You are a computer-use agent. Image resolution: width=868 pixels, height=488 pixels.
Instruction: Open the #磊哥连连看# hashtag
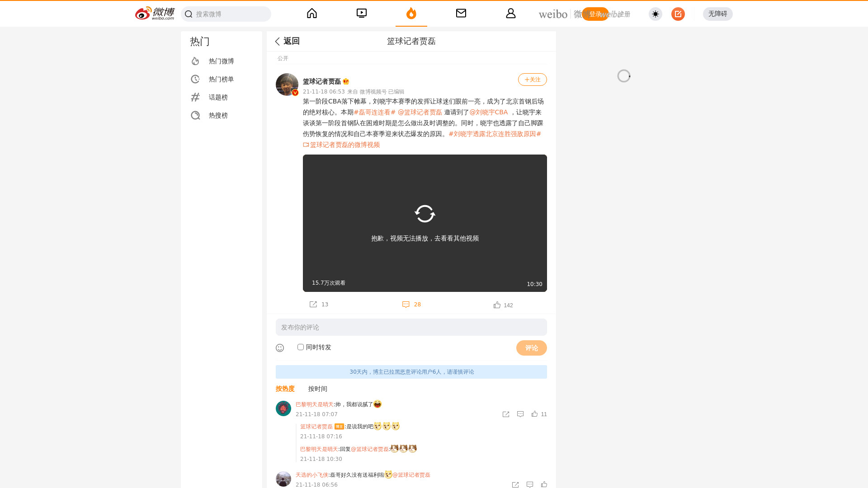[x=375, y=112]
